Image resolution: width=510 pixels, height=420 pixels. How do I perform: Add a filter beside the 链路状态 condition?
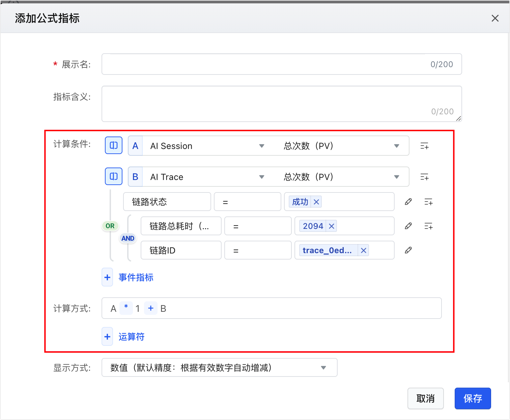428,202
